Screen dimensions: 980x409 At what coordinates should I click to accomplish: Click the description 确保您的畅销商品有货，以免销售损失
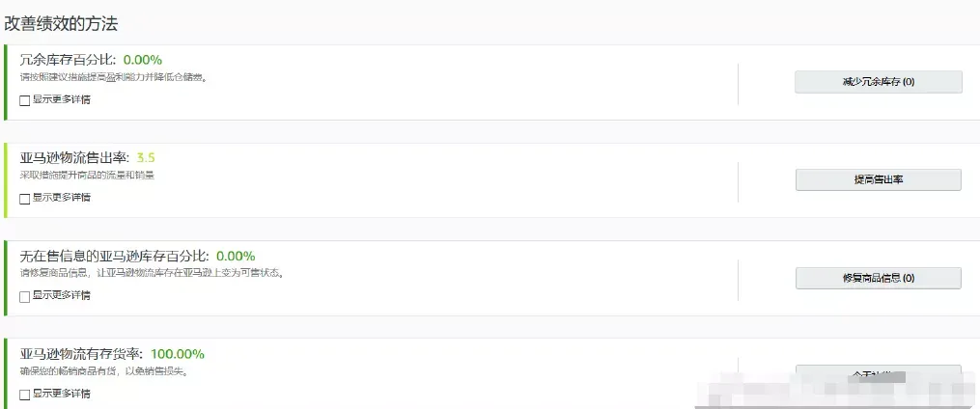(x=104, y=371)
